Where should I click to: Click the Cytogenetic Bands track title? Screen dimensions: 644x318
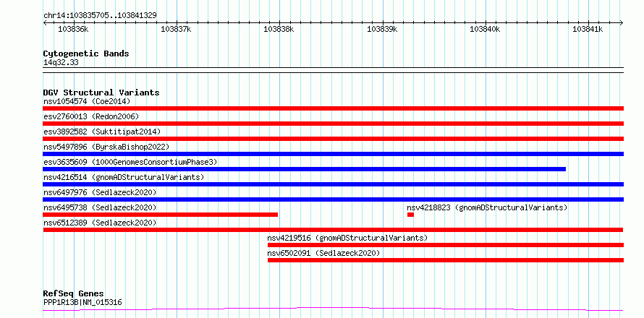coord(86,53)
